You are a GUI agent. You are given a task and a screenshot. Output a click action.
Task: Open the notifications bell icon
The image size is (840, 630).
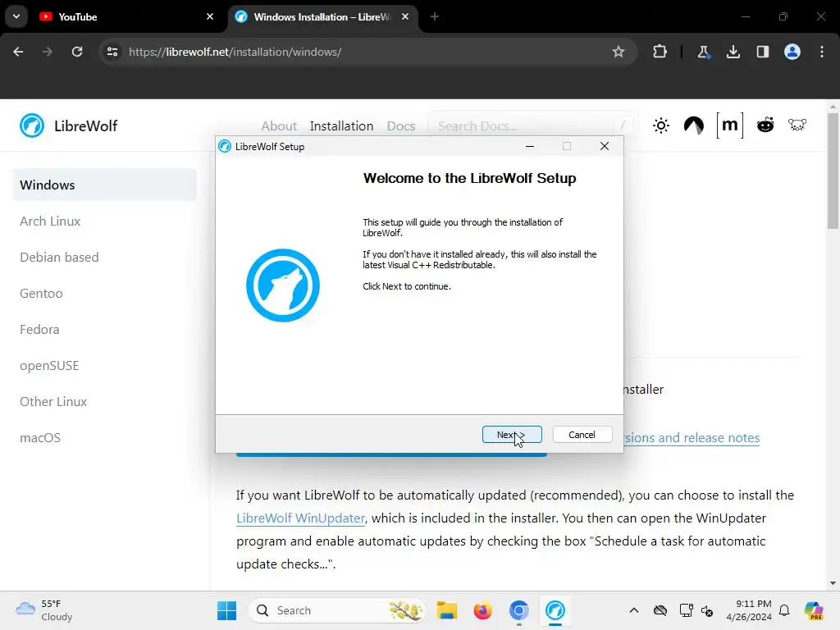(784, 610)
